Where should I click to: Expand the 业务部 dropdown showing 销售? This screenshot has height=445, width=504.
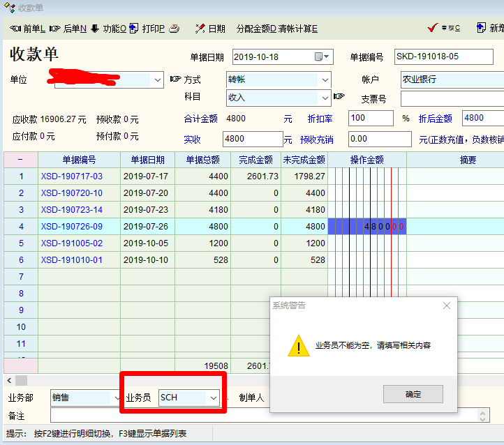pyautogui.click(x=115, y=398)
